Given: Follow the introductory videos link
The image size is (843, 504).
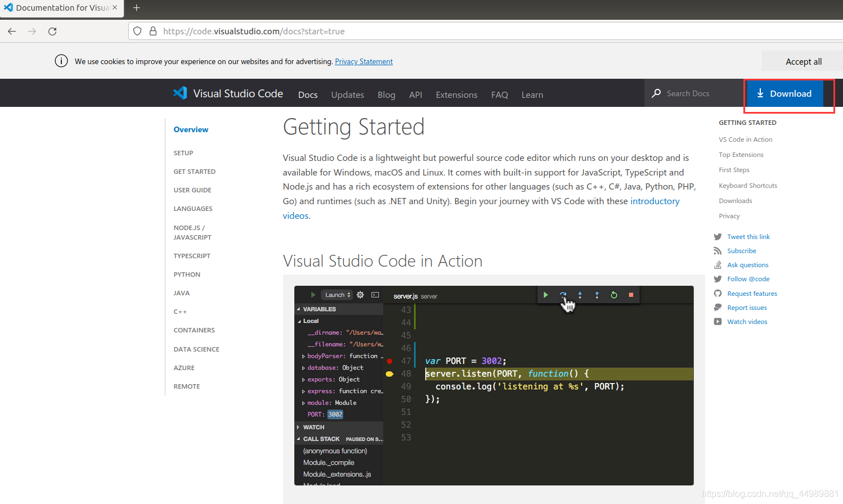Looking at the screenshot, I should 481,208.
